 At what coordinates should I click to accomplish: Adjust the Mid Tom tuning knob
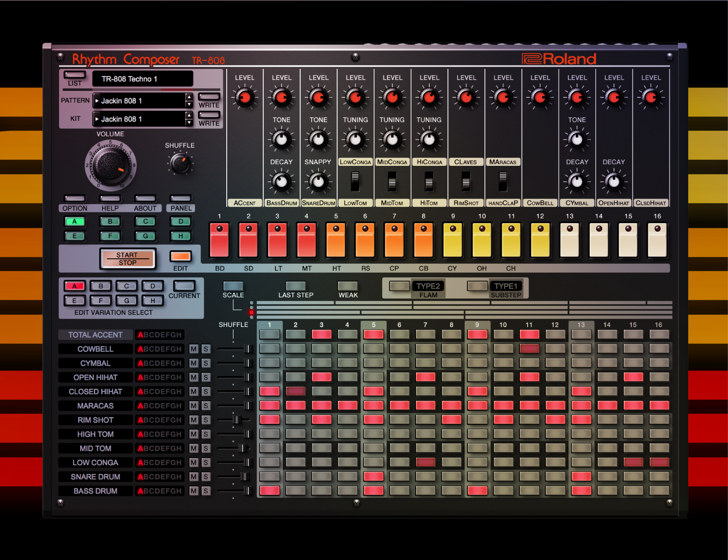coord(392,140)
